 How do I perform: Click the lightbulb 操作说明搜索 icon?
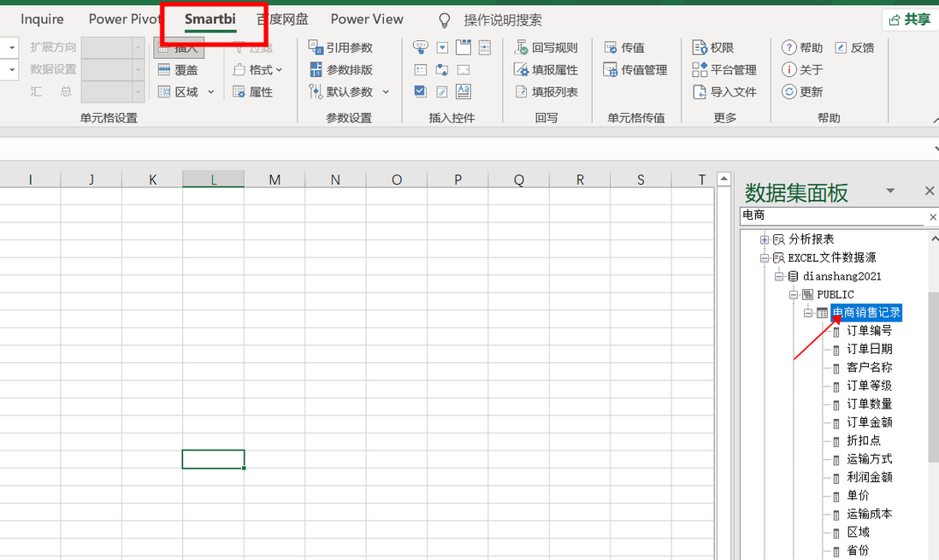click(445, 21)
